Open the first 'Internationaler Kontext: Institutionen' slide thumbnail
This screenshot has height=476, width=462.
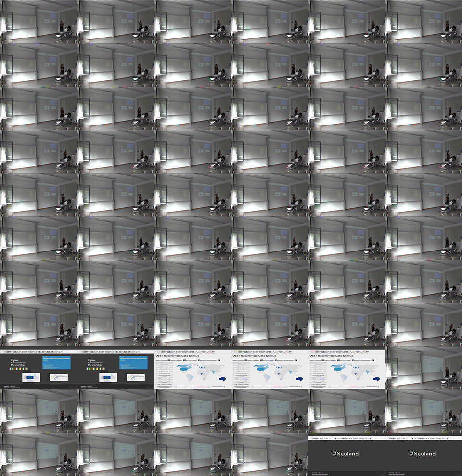tap(38, 368)
